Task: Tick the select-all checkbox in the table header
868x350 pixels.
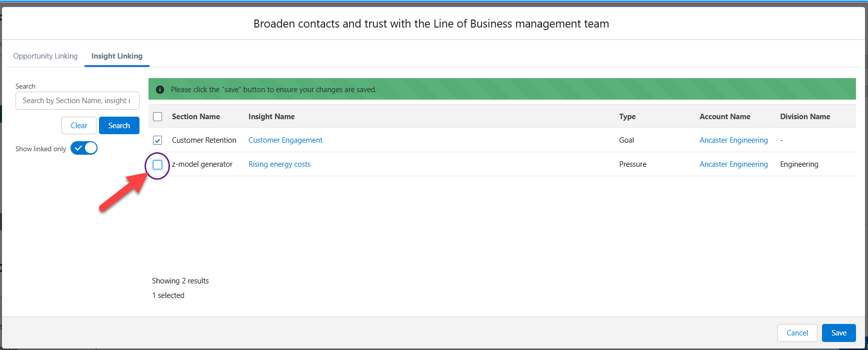Action: [x=157, y=117]
